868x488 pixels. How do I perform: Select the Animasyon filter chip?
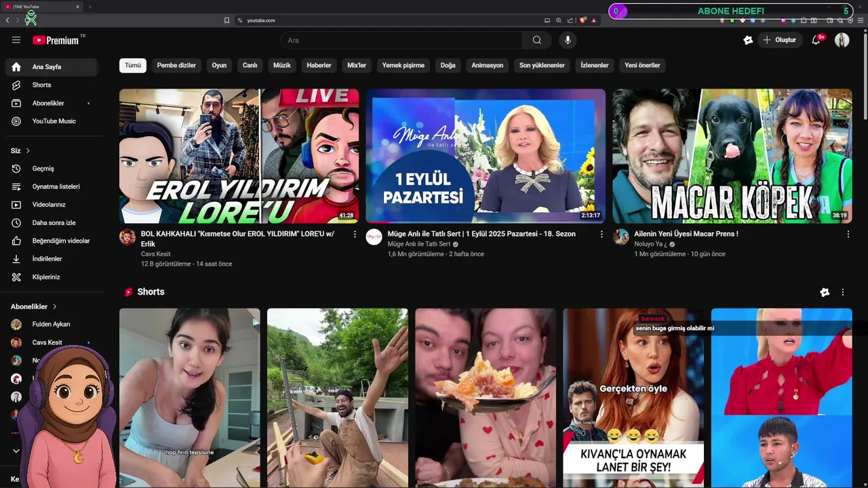tap(488, 66)
